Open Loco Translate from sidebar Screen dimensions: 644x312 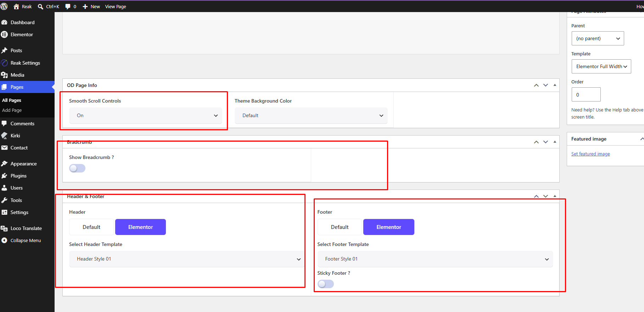coord(26,228)
